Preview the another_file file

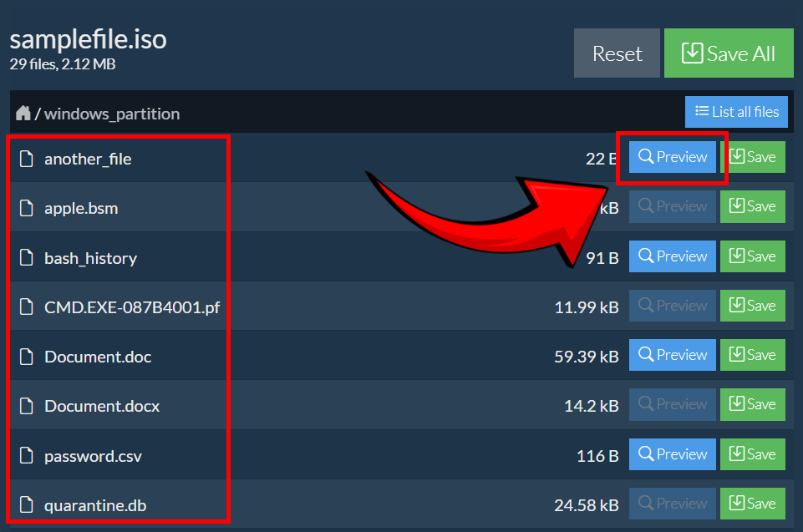[x=672, y=156]
